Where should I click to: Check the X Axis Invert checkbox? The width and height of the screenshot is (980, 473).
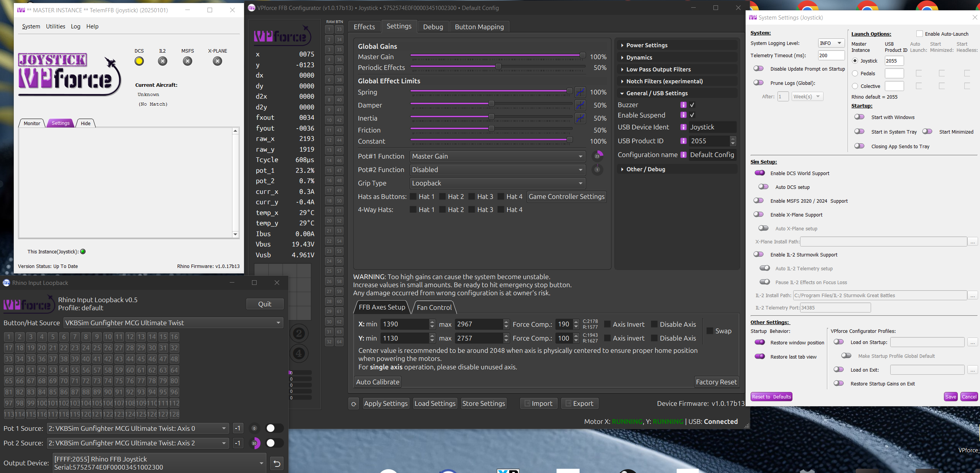[x=608, y=324]
